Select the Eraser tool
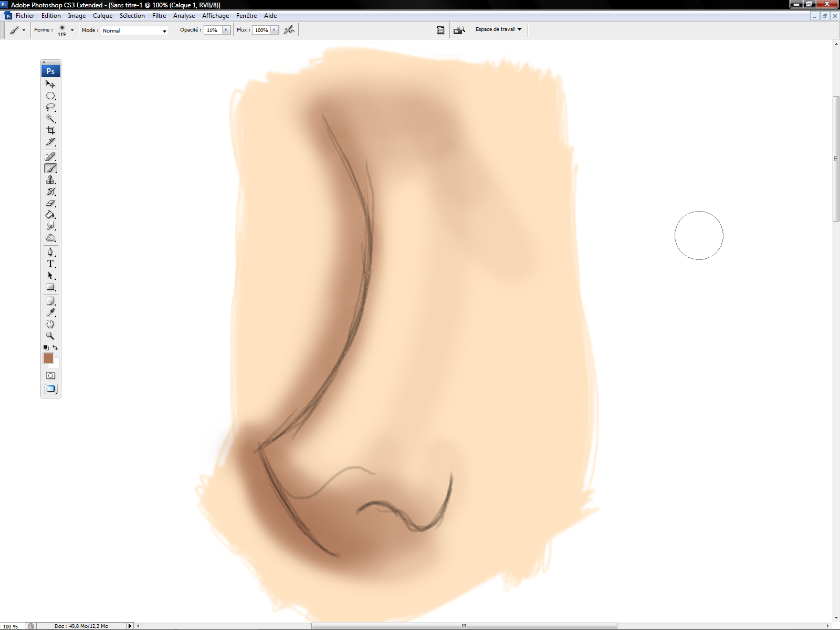 pos(50,203)
